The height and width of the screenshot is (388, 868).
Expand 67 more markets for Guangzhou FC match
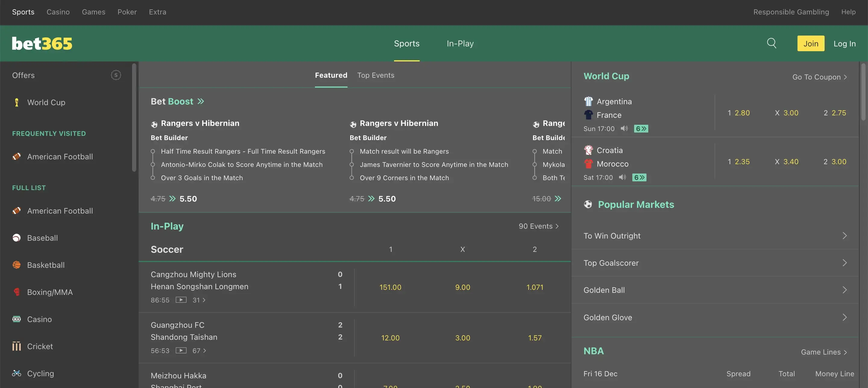tap(199, 351)
